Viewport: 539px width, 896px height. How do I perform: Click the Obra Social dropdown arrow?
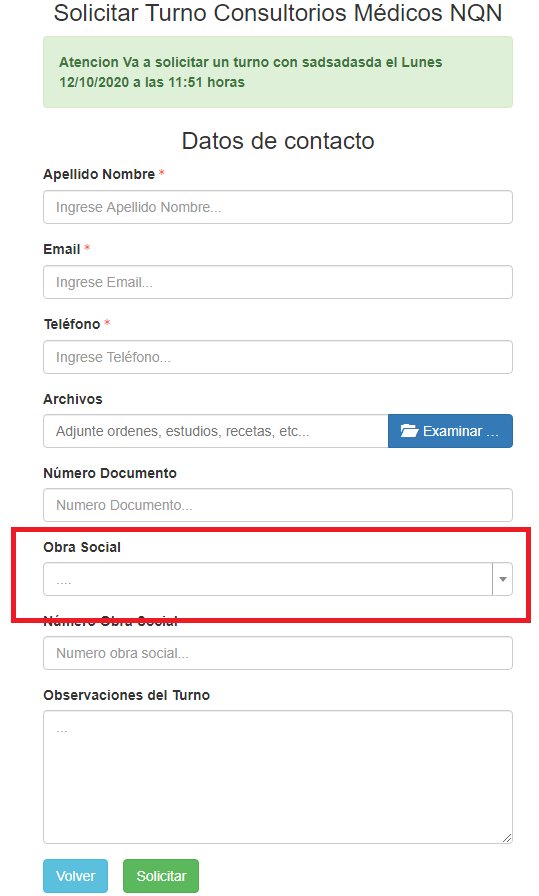(x=502, y=579)
